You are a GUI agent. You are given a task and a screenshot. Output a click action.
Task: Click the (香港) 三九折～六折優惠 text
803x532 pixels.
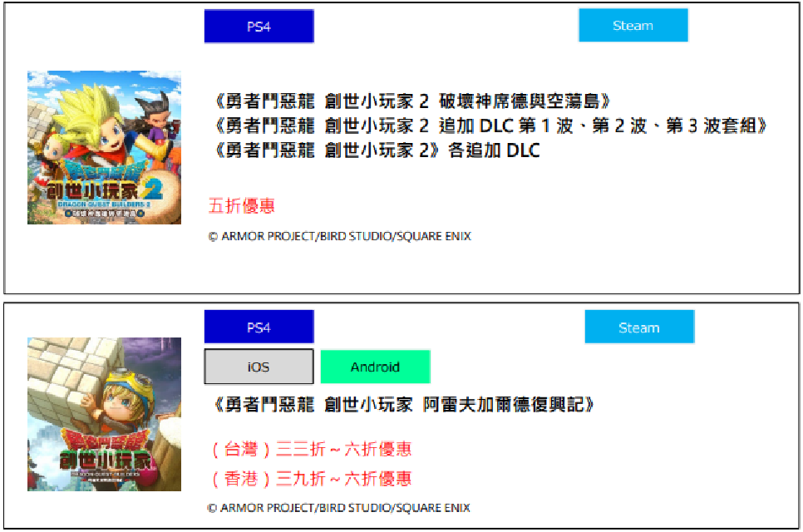[x=312, y=478]
